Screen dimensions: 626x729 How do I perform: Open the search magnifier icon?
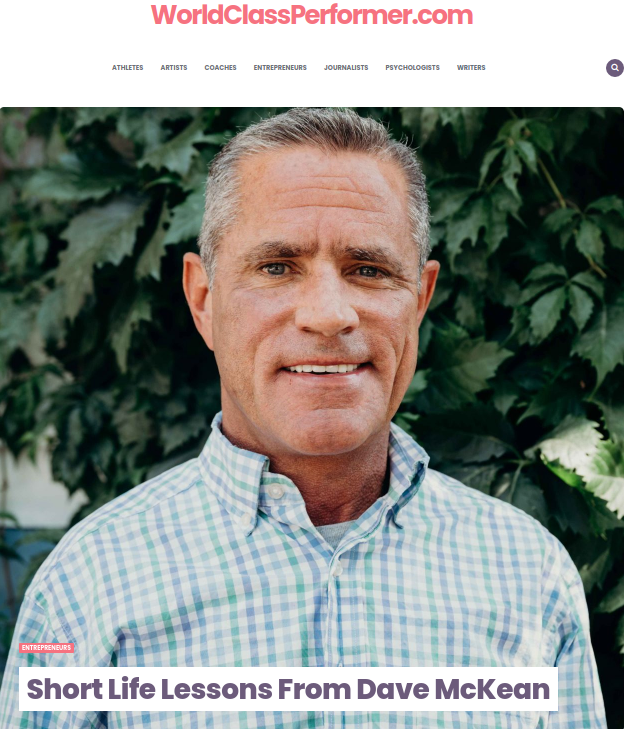[x=614, y=68]
